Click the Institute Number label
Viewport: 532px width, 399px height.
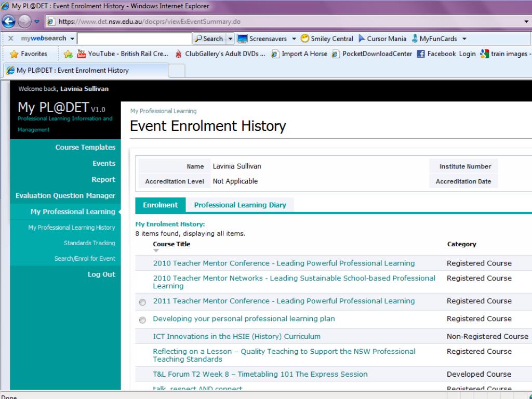click(x=465, y=167)
